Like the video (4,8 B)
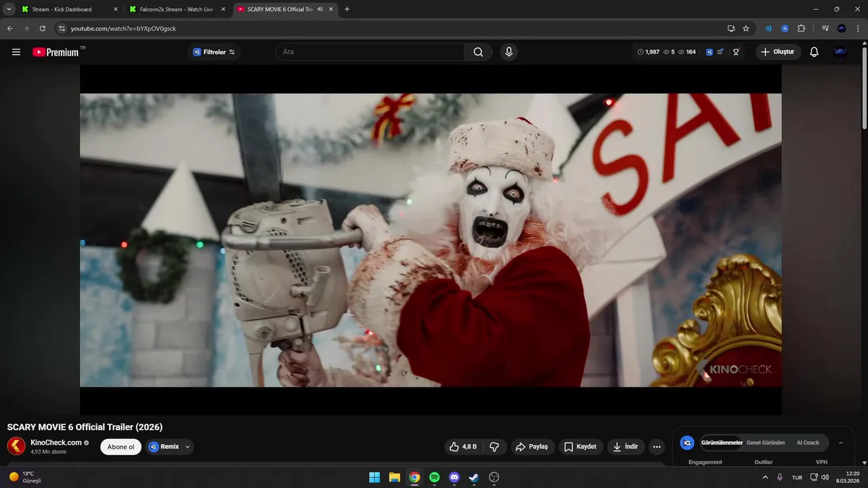 click(462, 447)
